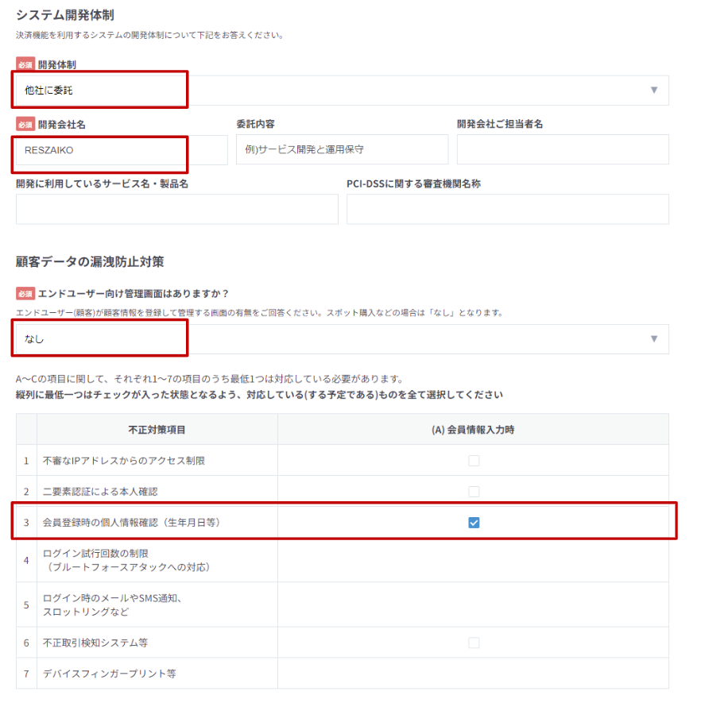The width and height of the screenshot is (728, 703).
Task: Focus the PCI-DSSに関する審査機関名称 input
Action: point(507,209)
